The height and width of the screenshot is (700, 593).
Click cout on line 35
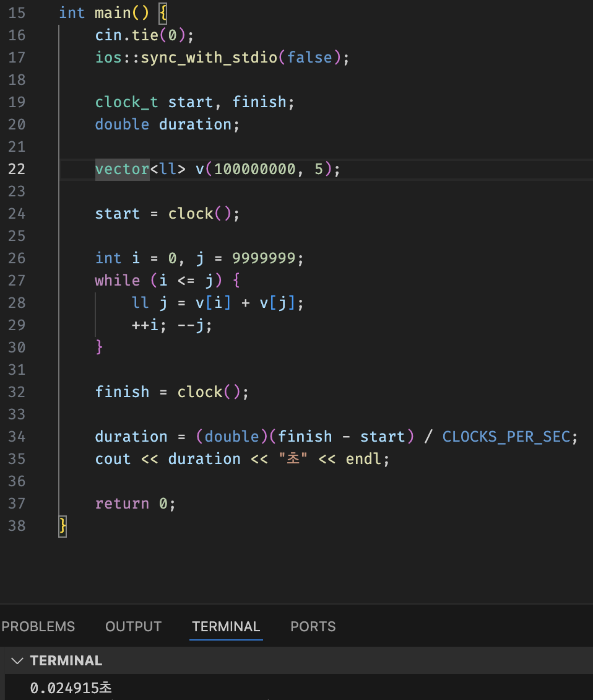(x=113, y=459)
